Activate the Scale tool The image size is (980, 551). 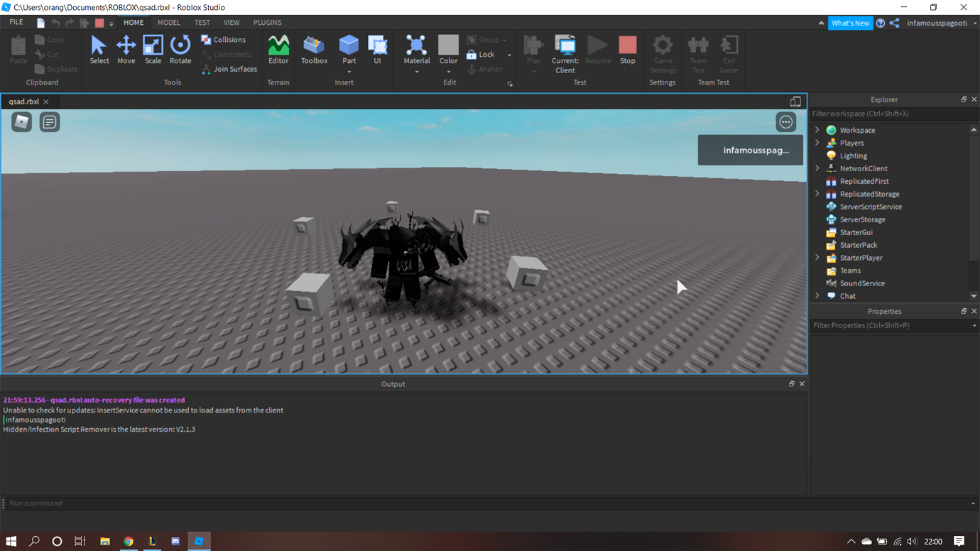153,50
